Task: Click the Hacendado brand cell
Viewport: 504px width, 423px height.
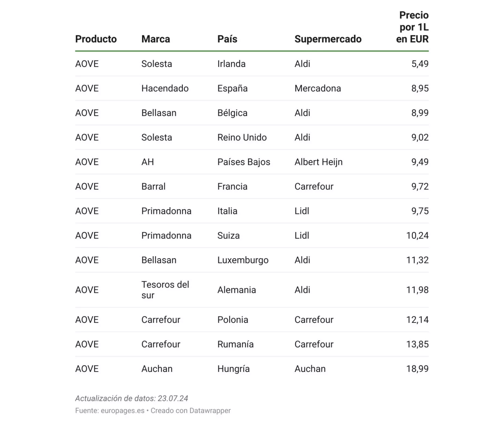Action: (165, 88)
